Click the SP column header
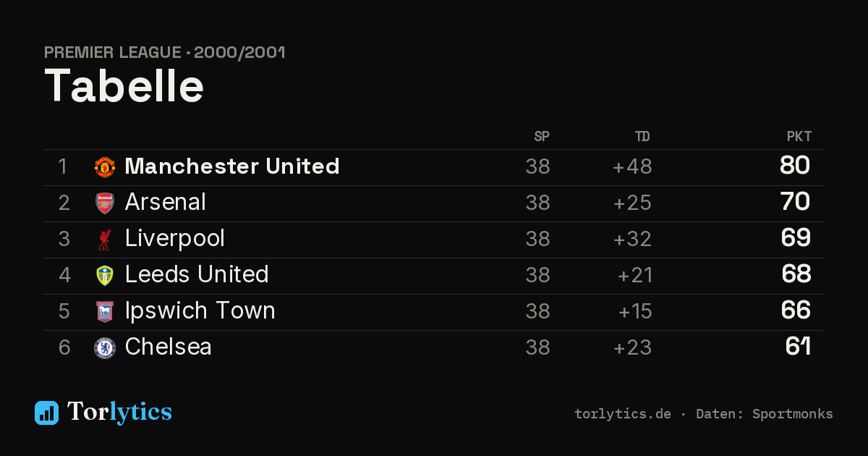The width and height of the screenshot is (868, 456). (x=542, y=137)
